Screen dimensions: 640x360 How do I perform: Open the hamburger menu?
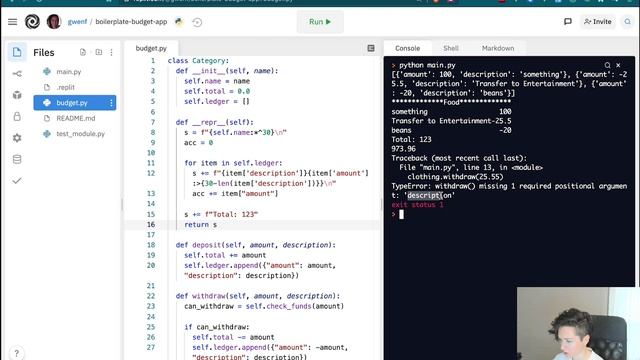13,22
